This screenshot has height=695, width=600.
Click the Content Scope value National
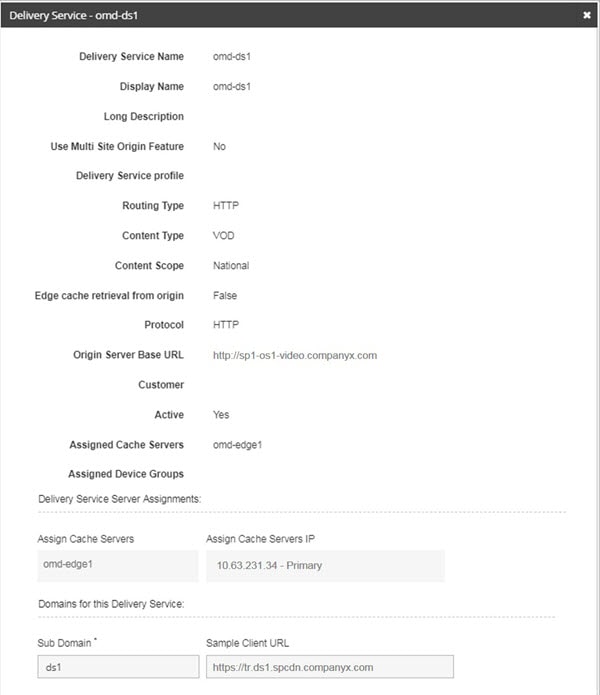(x=231, y=266)
